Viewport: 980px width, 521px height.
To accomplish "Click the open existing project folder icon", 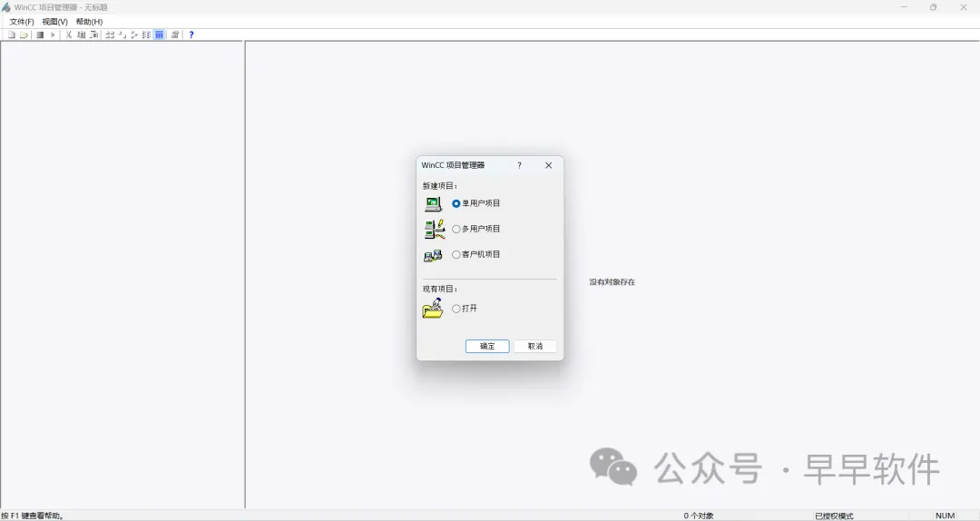I will [433, 309].
